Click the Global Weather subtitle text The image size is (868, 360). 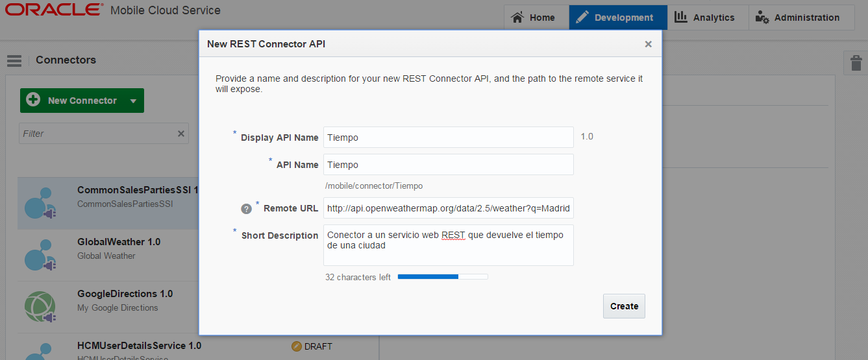tap(106, 256)
